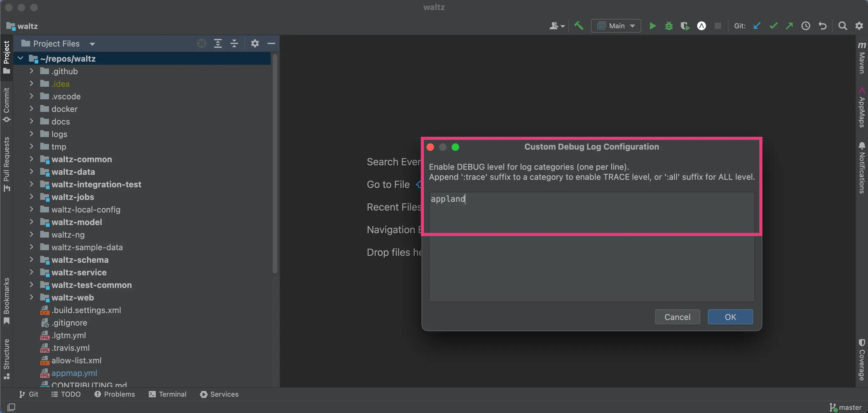Select the .build.settings.xml file
Screen dimensions: 868x413
pos(86,310)
